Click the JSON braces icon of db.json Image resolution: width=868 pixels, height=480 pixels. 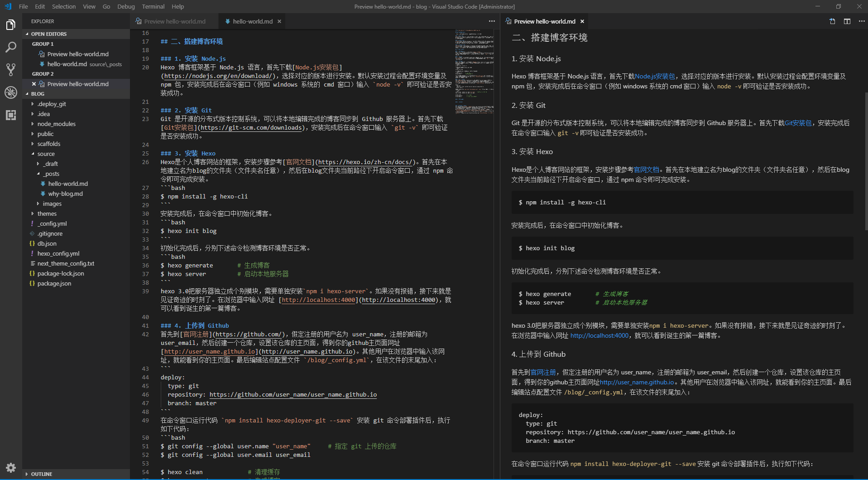coord(32,243)
